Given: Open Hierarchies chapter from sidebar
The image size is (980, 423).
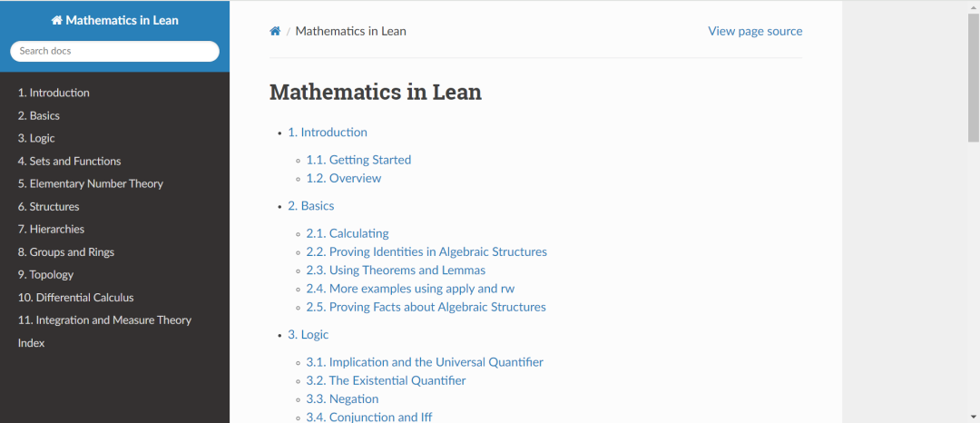Looking at the screenshot, I should pos(51,229).
